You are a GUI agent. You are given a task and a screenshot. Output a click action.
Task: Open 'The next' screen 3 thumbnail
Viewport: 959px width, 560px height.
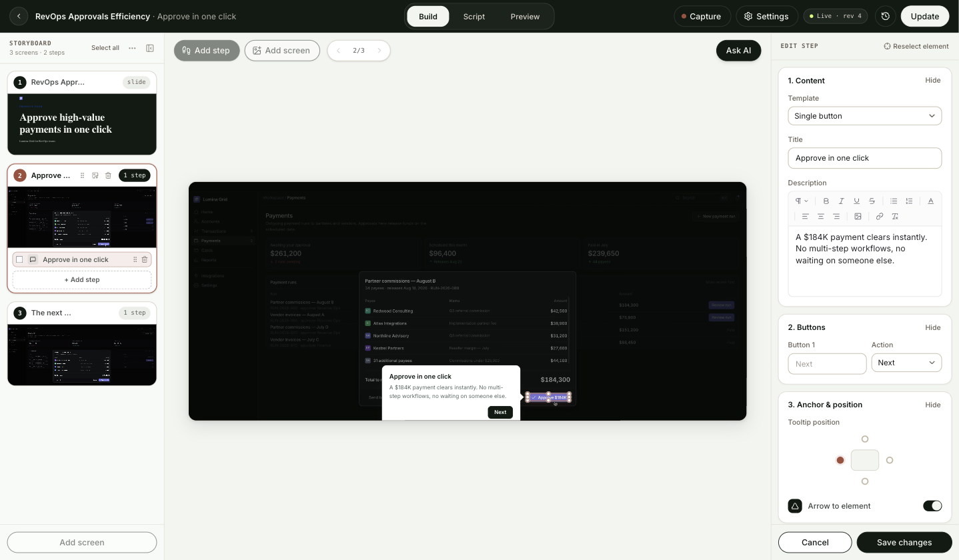pos(82,355)
